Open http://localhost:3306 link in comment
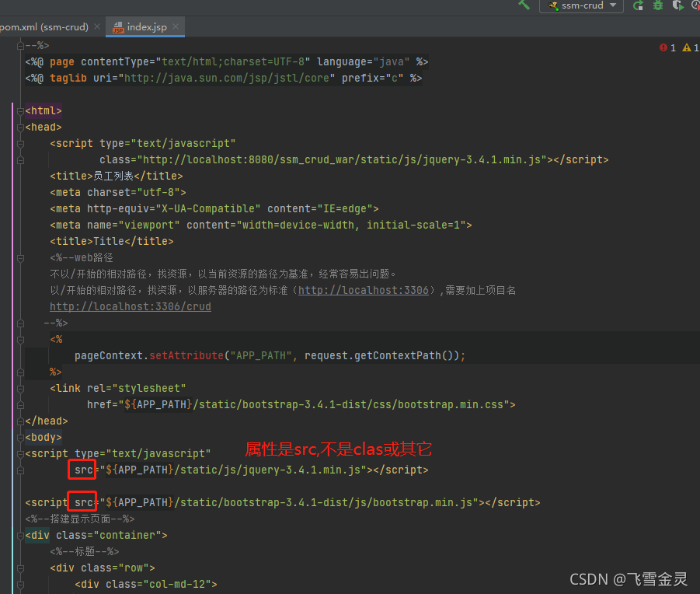Viewport: 700px width, 594px height. [x=364, y=290]
